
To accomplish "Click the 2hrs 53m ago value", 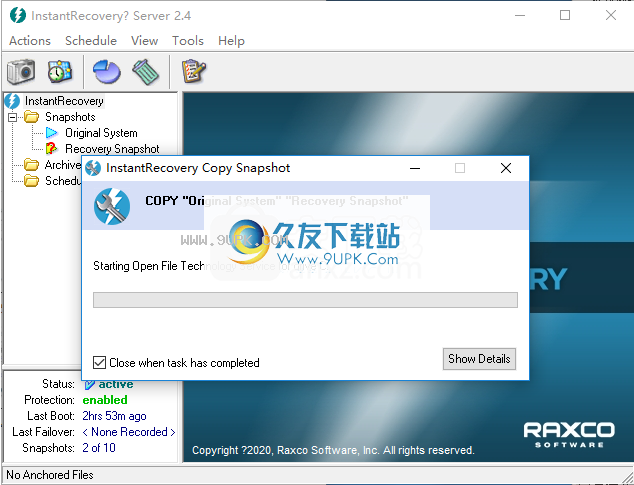I will [x=114, y=416].
